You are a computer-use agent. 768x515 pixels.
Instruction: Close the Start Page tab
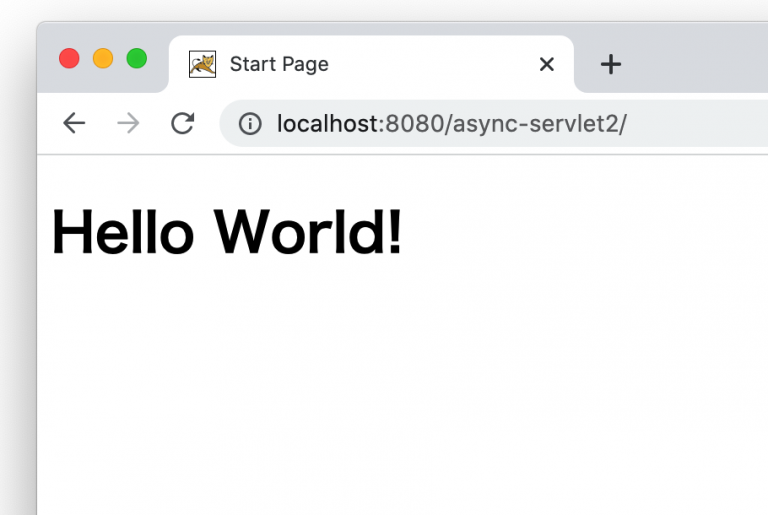pyautogui.click(x=546, y=64)
